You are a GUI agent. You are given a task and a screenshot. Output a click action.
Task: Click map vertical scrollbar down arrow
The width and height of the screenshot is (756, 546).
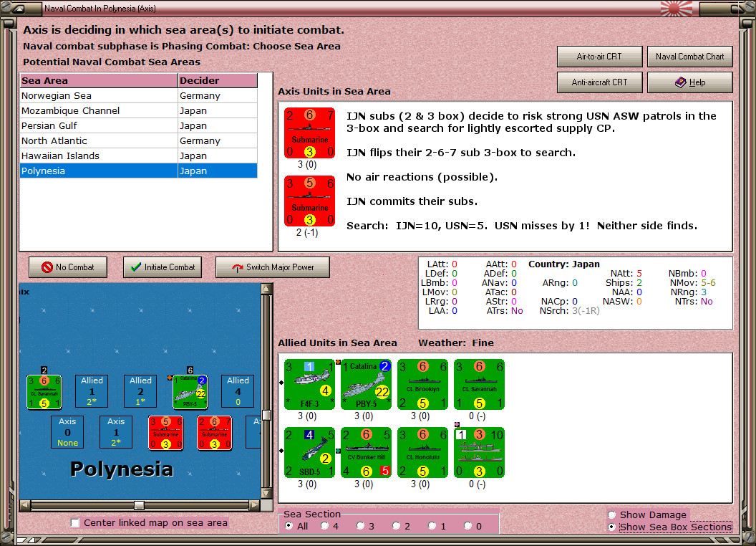pyautogui.click(x=266, y=494)
